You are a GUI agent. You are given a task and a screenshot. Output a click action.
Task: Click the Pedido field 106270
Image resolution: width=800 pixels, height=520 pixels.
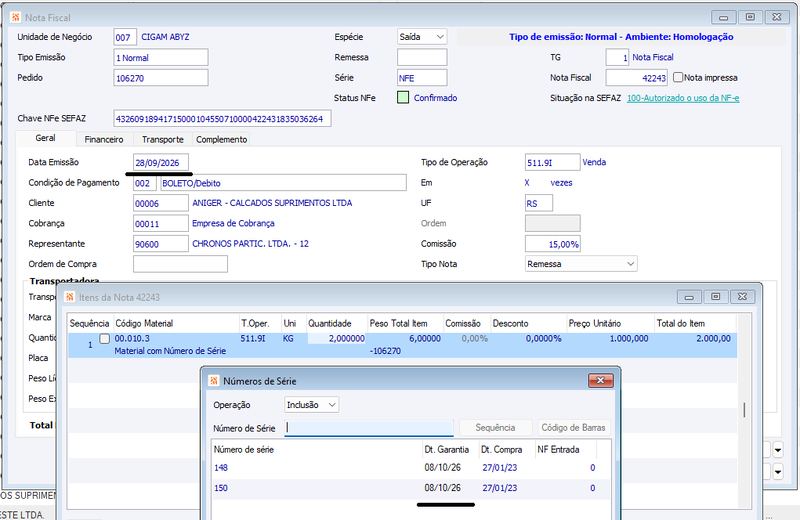click(x=161, y=78)
